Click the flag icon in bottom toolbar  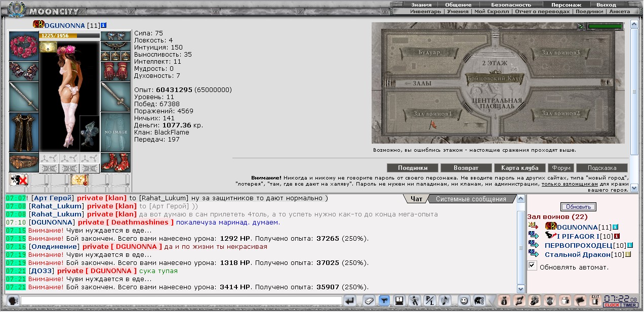pos(580,300)
